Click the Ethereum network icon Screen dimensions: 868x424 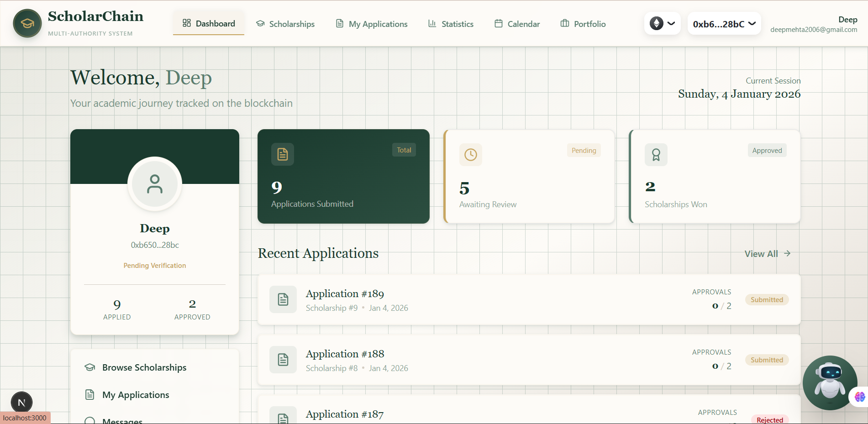[x=656, y=23]
